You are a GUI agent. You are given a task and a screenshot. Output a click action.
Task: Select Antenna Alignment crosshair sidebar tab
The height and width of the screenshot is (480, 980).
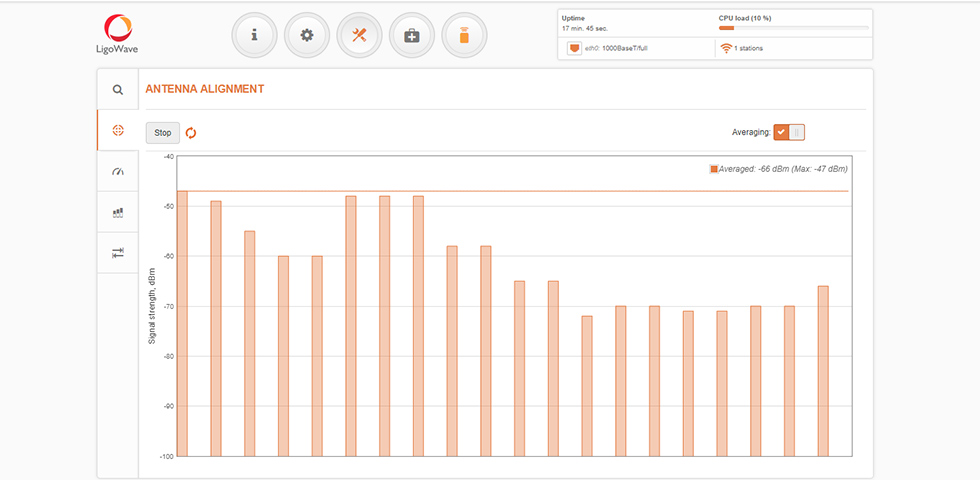click(118, 130)
